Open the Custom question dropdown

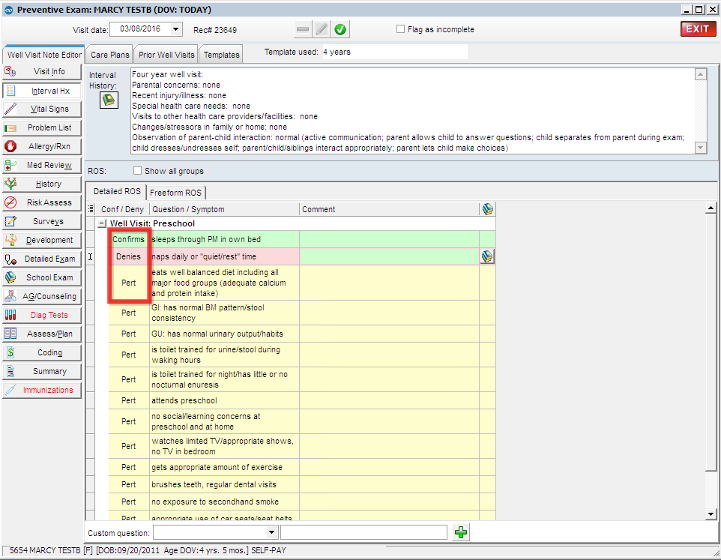tap(271, 532)
